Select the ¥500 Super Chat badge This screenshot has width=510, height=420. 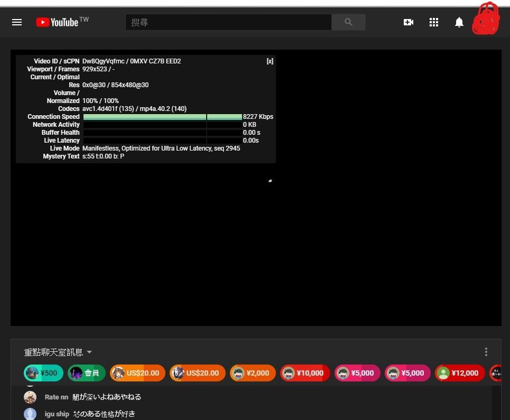[x=43, y=373]
